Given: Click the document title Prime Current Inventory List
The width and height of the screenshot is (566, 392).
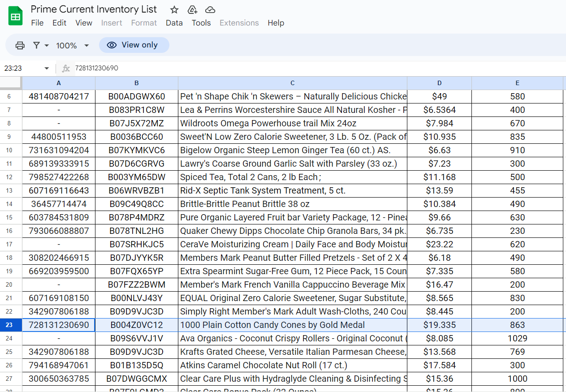Looking at the screenshot, I should (x=94, y=9).
